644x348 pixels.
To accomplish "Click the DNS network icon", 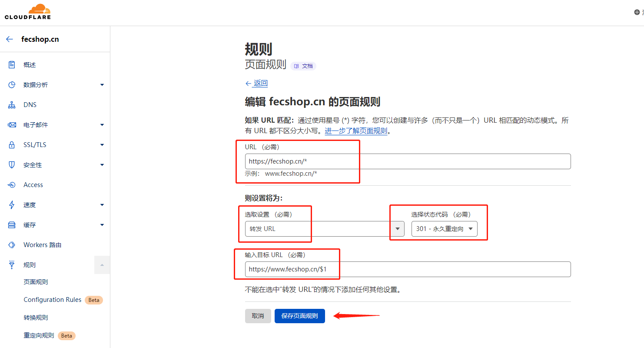I will click(x=12, y=105).
